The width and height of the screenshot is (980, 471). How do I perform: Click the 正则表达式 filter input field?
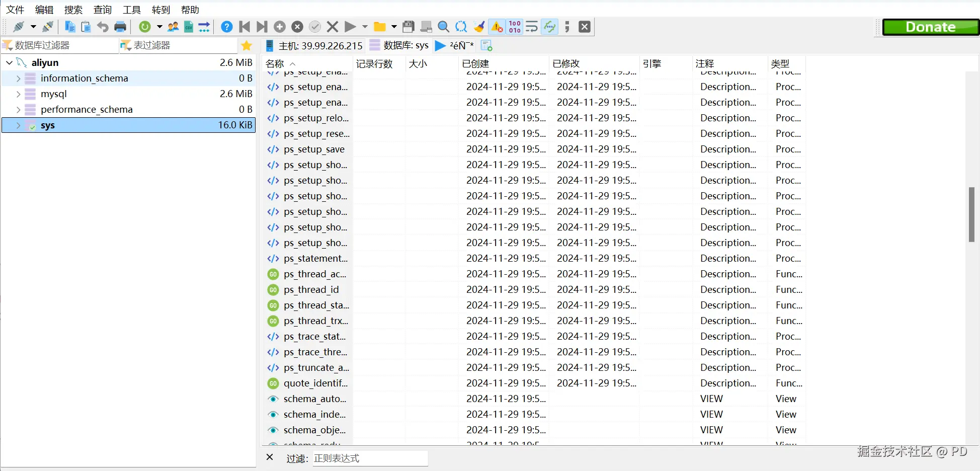[x=370, y=458]
